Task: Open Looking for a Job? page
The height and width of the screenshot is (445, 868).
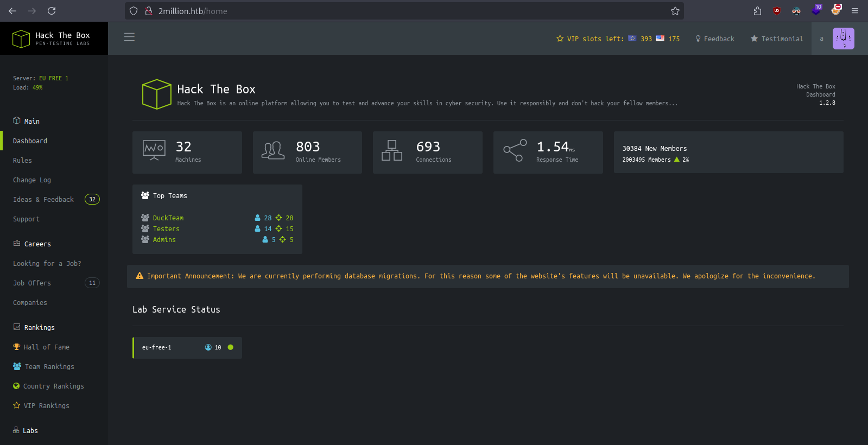Action: pos(47,263)
